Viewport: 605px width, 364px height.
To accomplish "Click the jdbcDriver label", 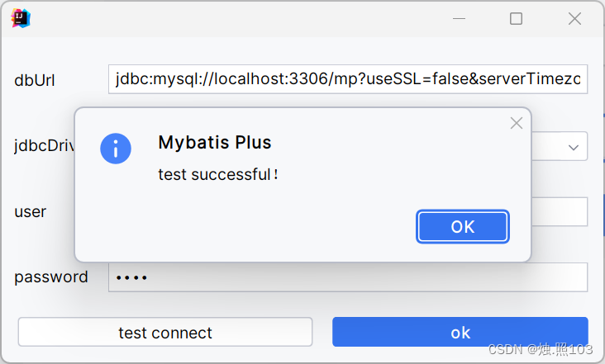I will 45,145.
